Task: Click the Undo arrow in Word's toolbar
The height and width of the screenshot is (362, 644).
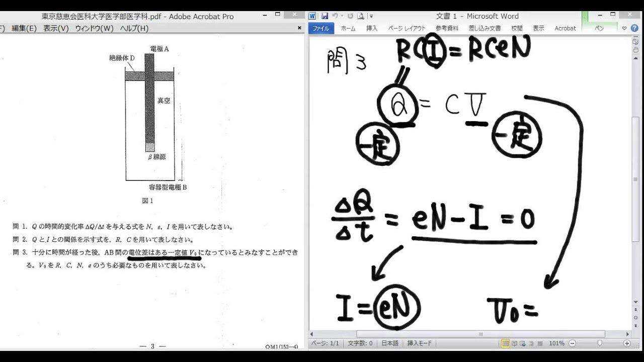Action: point(335,16)
